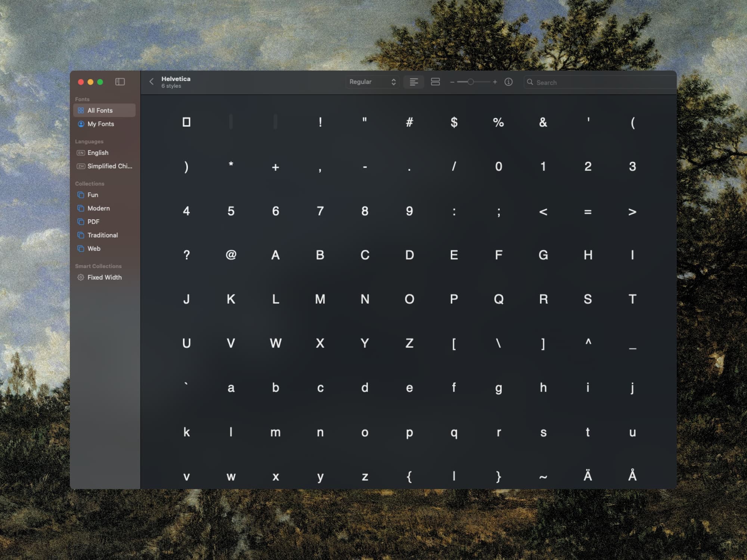Click the minus decrease size icon
This screenshot has height=560, width=747.
point(452,82)
